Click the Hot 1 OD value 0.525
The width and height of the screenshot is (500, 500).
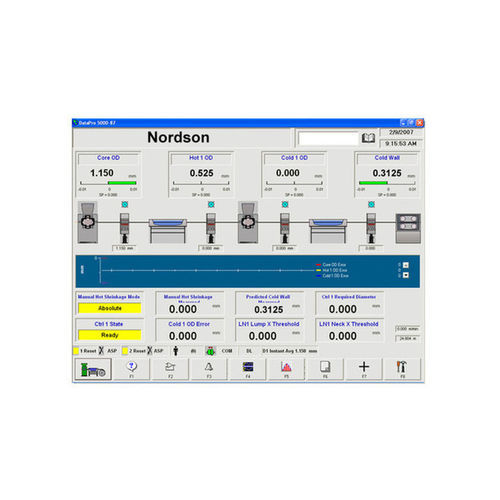(201, 173)
